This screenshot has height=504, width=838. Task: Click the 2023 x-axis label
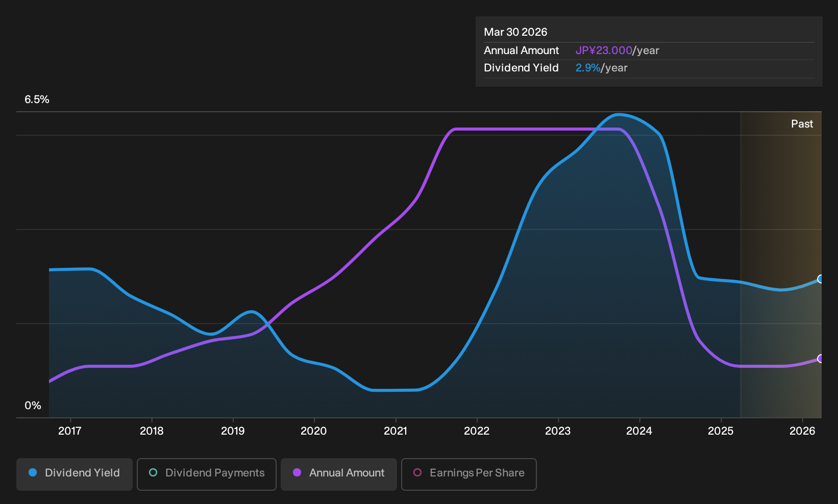pyautogui.click(x=558, y=431)
